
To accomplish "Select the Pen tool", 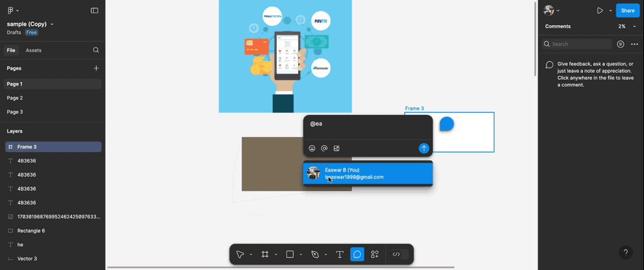I will [315, 254].
